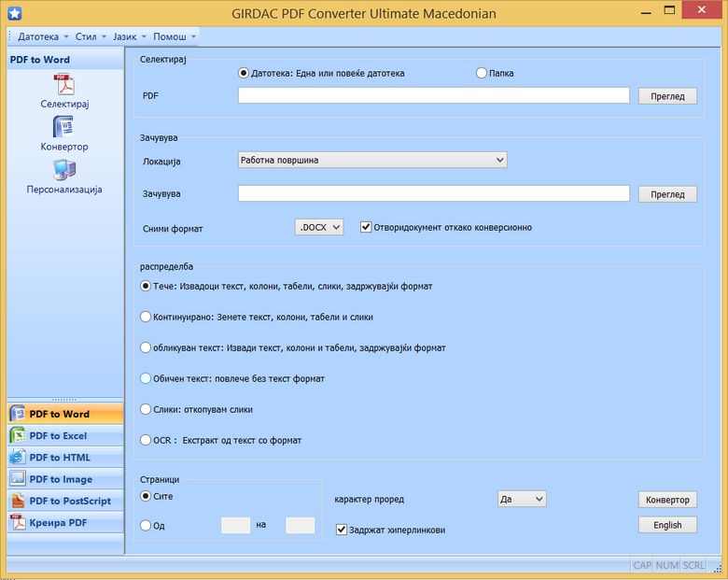Click the Селектирај label in sidebar
The height and width of the screenshot is (580, 728).
pyautogui.click(x=64, y=104)
